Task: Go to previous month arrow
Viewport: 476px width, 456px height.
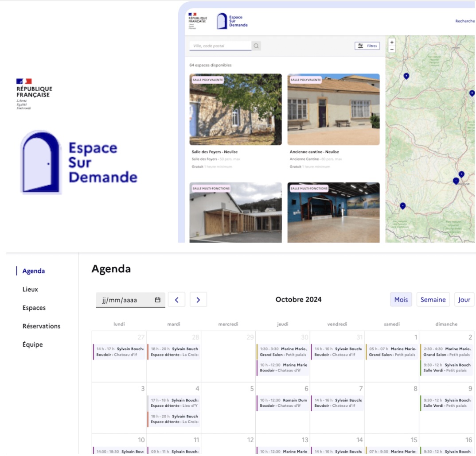Action: coord(177,300)
